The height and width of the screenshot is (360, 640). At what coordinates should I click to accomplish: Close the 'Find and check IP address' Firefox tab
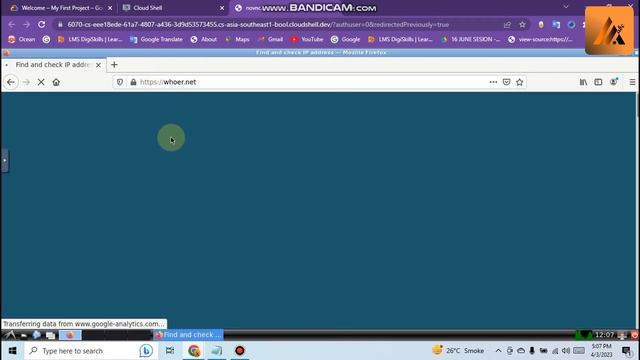click(x=98, y=65)
